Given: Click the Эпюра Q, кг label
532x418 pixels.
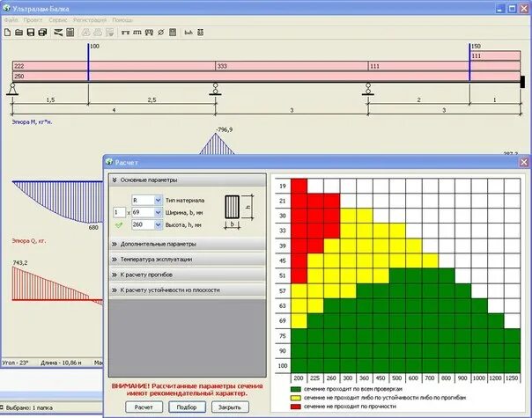Looking at the screenshot, I should pyautogui.click(x=29, y=241).
